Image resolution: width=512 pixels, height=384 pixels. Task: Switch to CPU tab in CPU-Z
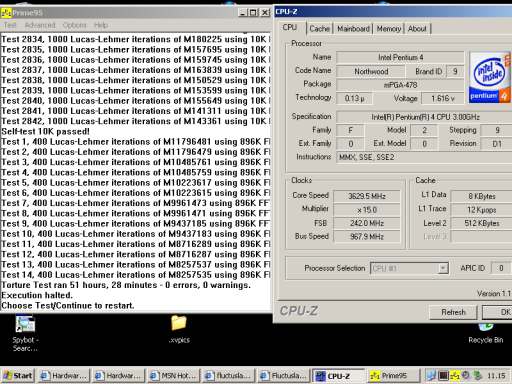[289, 28]
